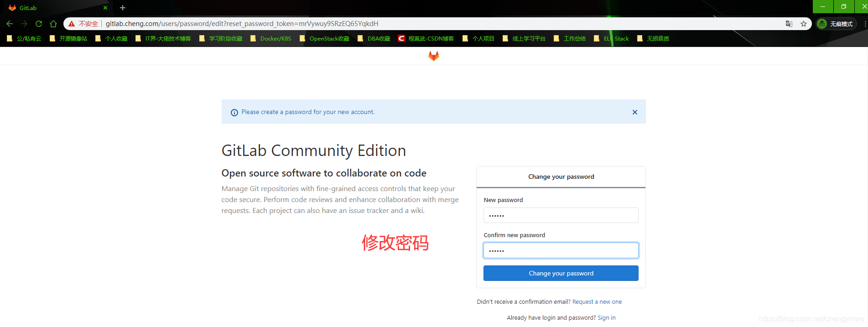Image resolution: width=868 pixels, height=327 pixels.
Task: Click the browser back arrow
Action: 10,24
